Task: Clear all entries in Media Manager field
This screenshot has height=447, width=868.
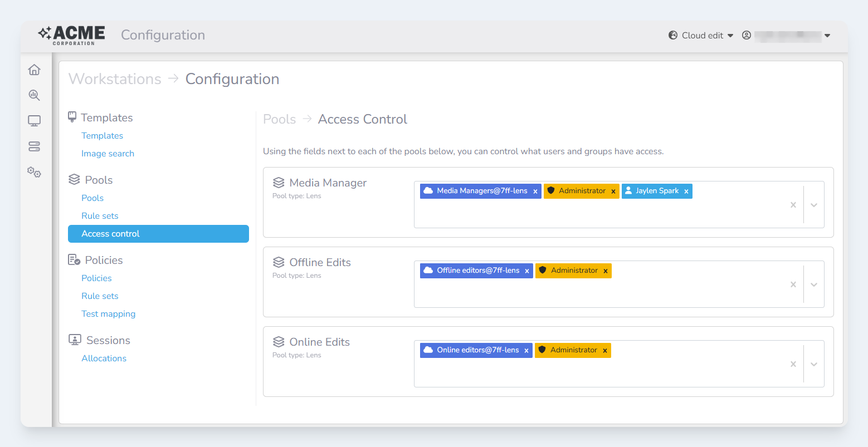Action: pos(793,205)
